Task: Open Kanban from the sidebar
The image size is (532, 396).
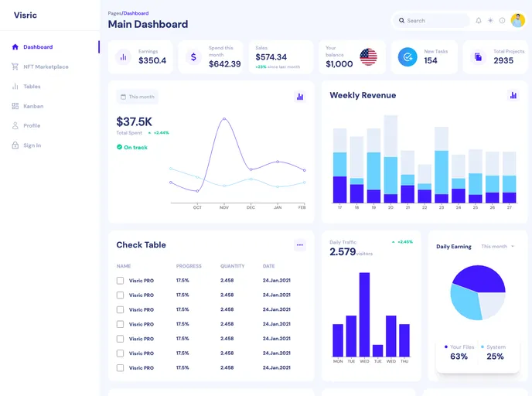Action: 33,106
